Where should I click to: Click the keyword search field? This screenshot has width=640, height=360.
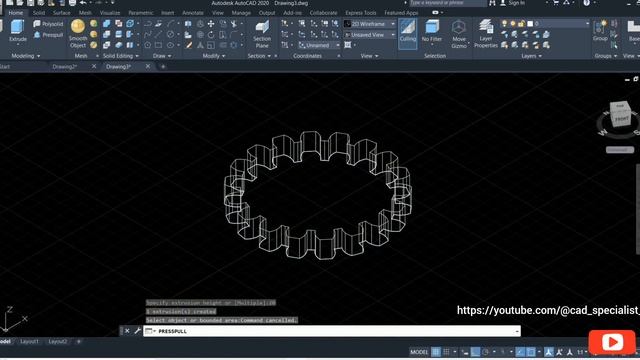pyautogui.click(x=448, y=3)
